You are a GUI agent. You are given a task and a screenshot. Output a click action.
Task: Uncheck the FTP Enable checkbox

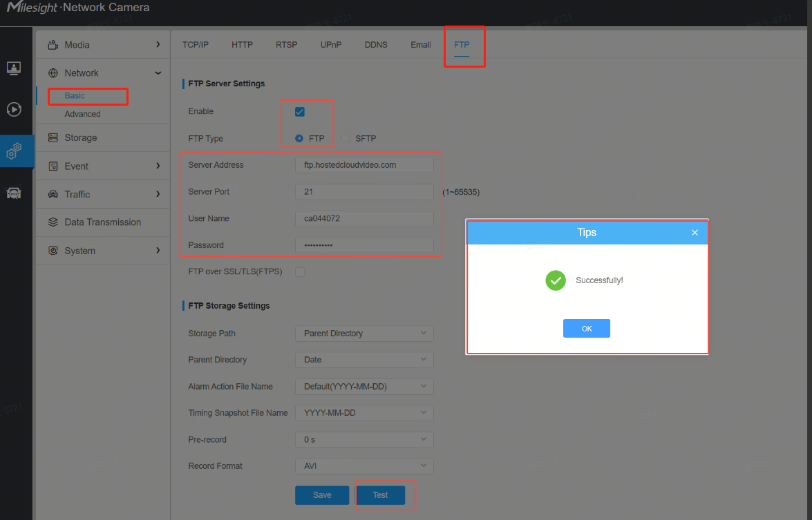[299, 112]
